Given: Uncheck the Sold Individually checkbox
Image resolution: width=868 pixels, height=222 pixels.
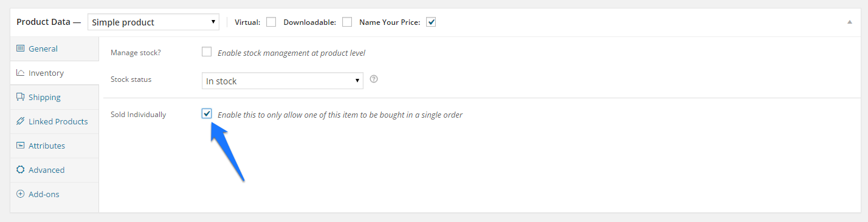Looking at the screenshot, I should click(207, 113).
